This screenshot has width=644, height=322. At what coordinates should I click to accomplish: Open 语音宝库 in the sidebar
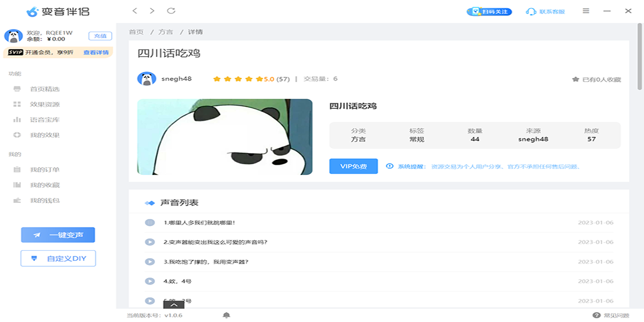tap(45, 120)
